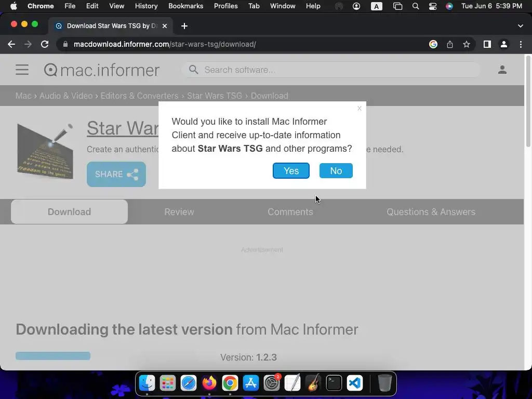532x399 pixels.
Task: Open GarageBand from the Dock
Action: (313, 383)
